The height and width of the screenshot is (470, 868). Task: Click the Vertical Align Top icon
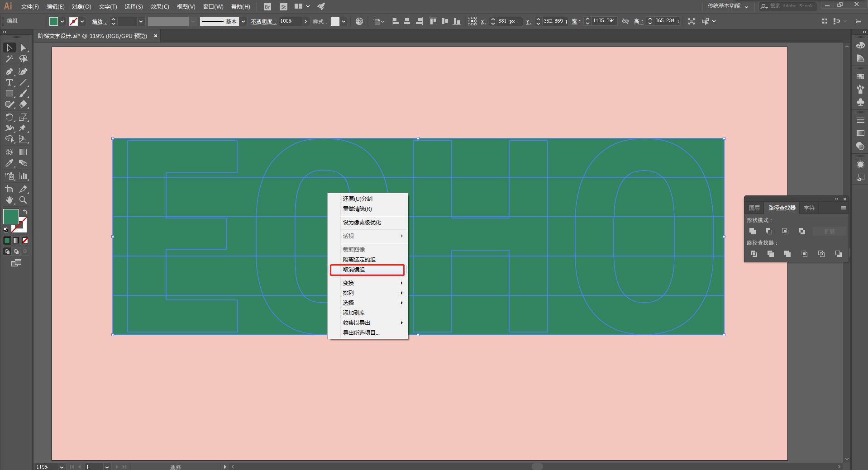pyautogui.click(x=433, y=21)
